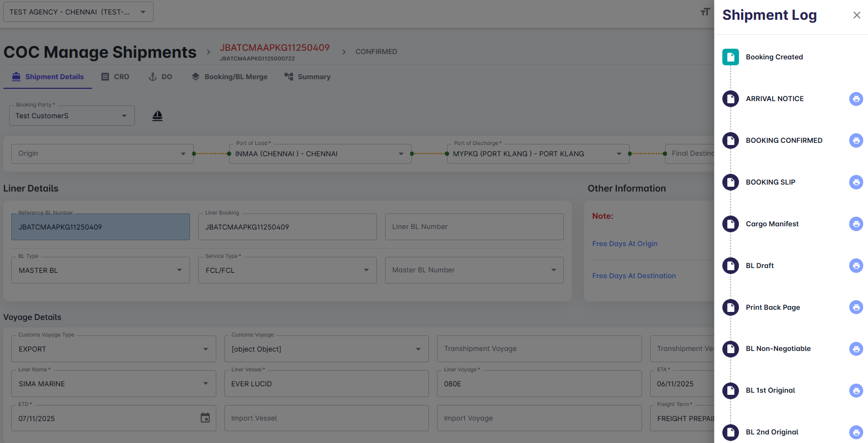Print the BL Non-Negotiable document
Viewport: 868px width, 443px height.
(x=856, y=349)
